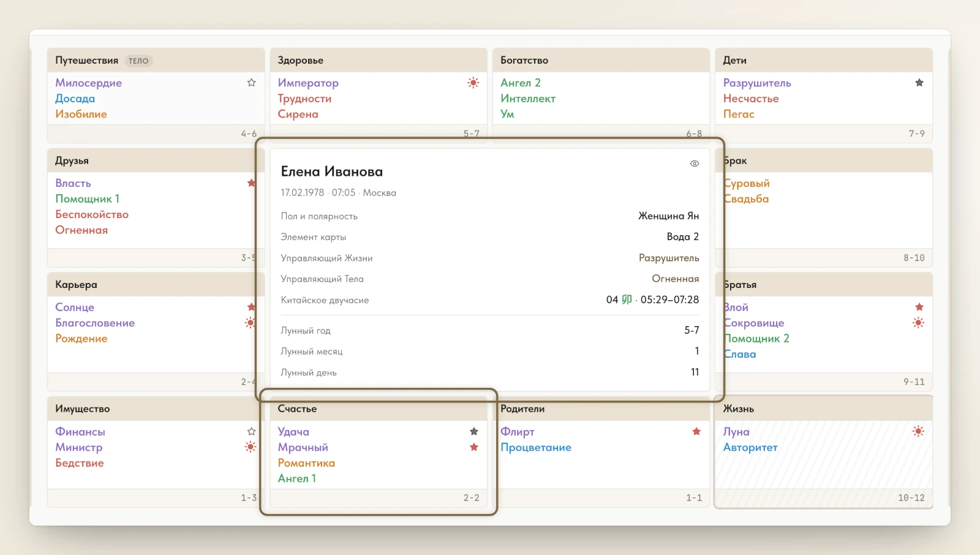This screenshot has height=555, width=980.
Task: Click the Романтика star in Счастье
Action: tap(306, 463)
